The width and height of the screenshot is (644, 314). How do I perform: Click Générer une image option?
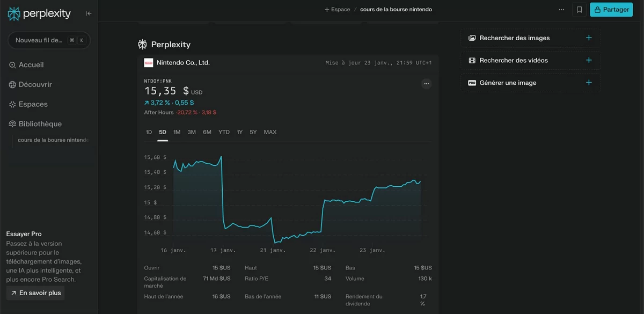pos(530,83)
